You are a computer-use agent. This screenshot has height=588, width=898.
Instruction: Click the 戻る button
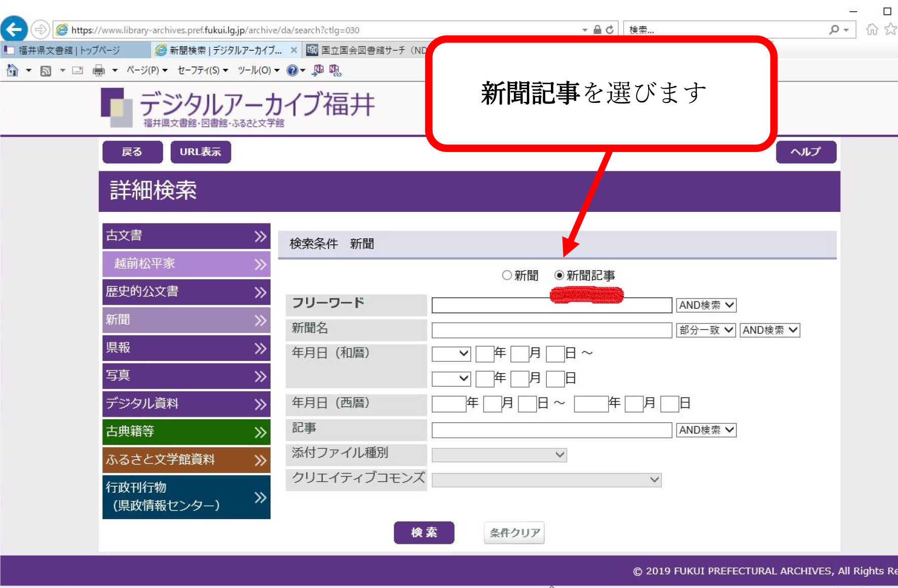pos(132,152)
